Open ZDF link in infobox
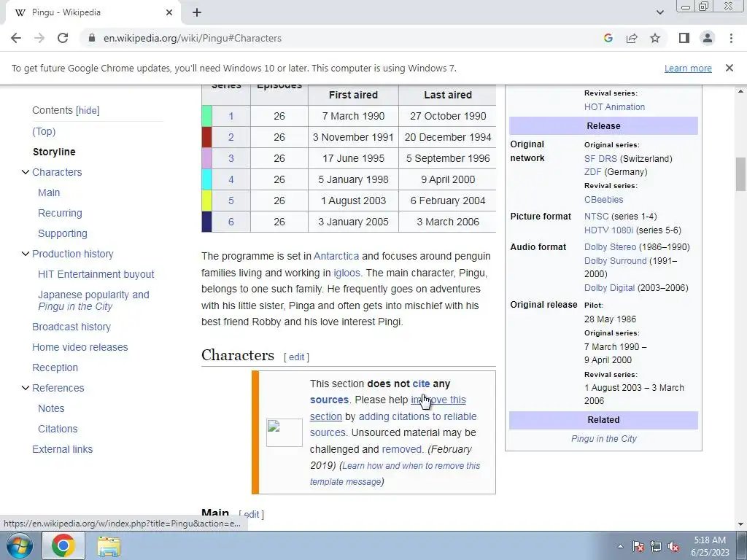Viewport: 747px width, 560px height. pos(592,172)
